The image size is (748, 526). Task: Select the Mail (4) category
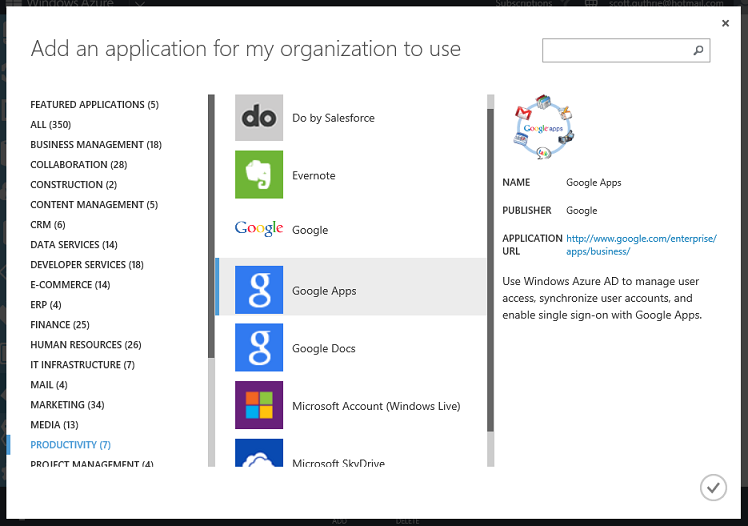coord(49,385)
